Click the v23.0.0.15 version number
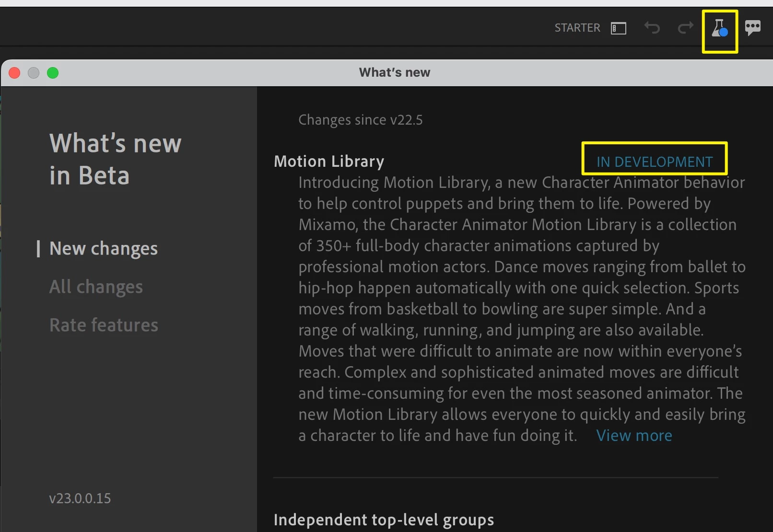The image size is (773, 532). pyautogui.click(x=80, y=498)
